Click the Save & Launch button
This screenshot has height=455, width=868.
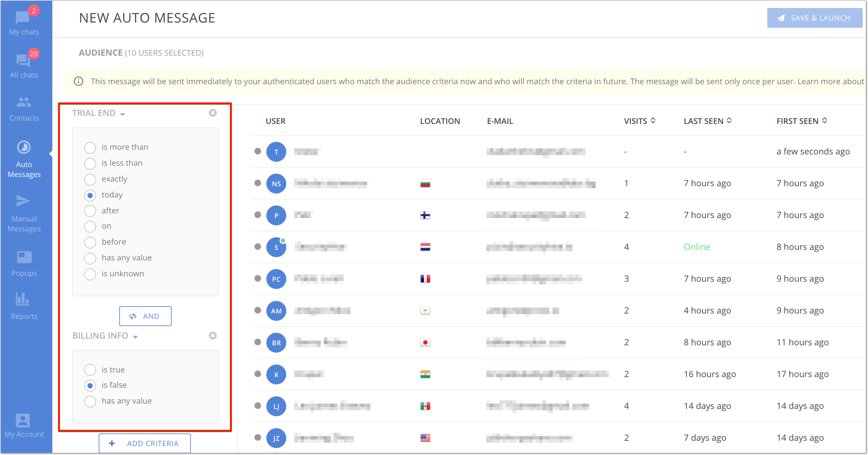(814, 18)
